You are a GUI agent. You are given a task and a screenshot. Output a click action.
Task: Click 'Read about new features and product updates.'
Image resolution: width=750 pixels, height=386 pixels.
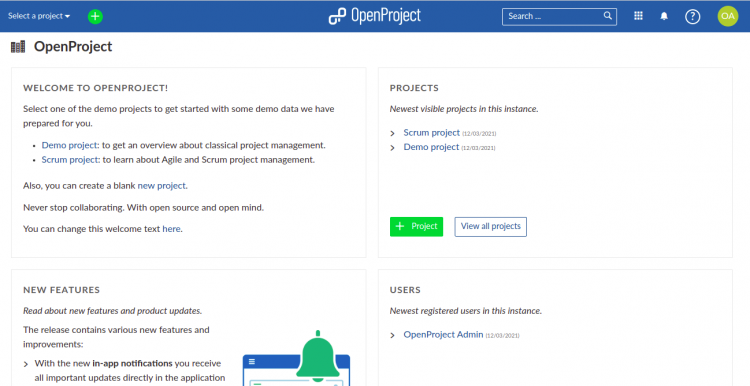tap(112, 311)
